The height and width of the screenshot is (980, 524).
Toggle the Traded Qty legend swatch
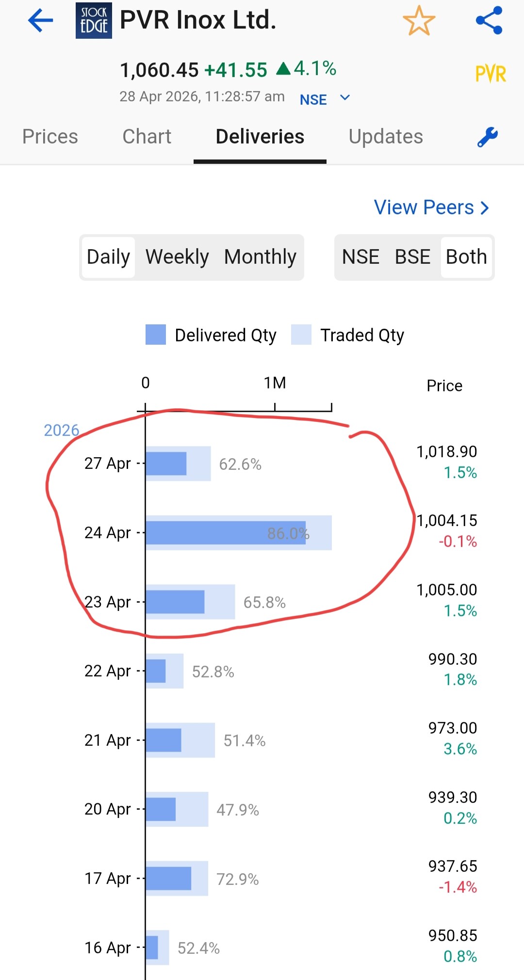[x=301, y=335]
